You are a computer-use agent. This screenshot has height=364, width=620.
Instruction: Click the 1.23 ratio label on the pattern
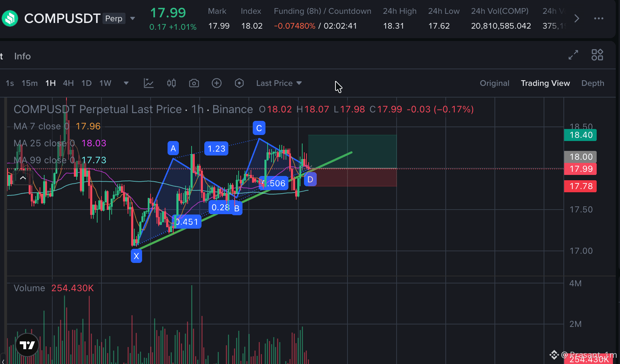(216, 149)
